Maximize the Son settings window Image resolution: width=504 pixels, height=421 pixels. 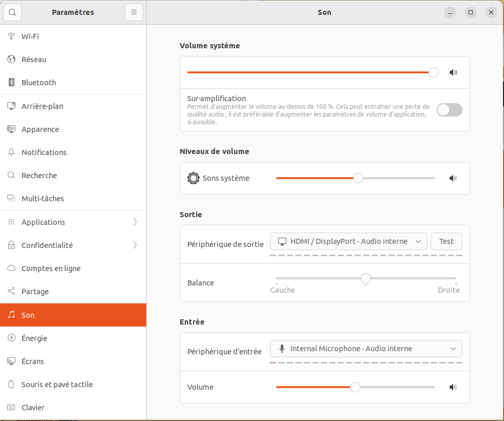pos(471,12)
